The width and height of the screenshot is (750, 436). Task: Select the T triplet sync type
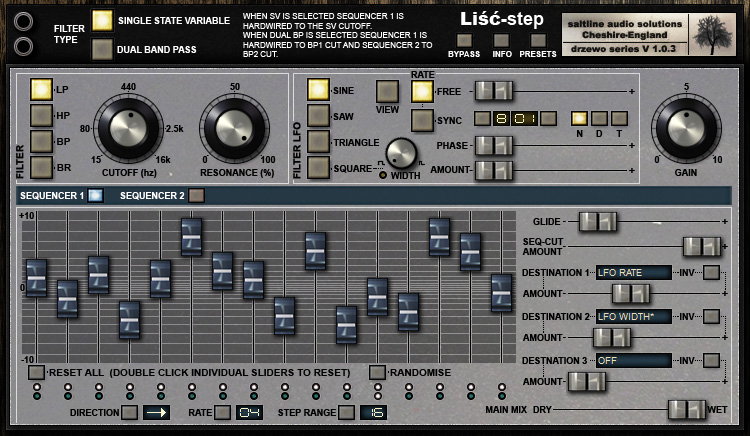pyautogui.click(x=619, y=118)
